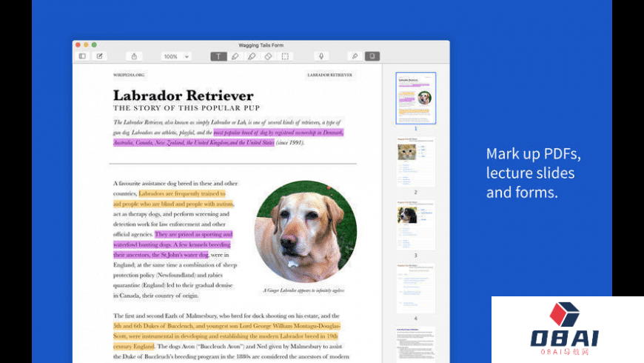This screenshot has width=644, height=363.
Task: Open page 3 dog thumbnail
Action: [416, 225]
